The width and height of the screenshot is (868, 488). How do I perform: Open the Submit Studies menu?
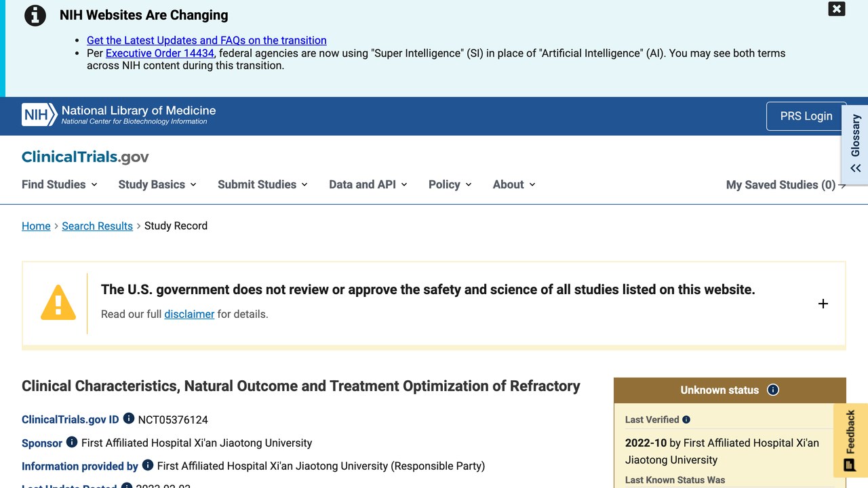click(262, 184)
